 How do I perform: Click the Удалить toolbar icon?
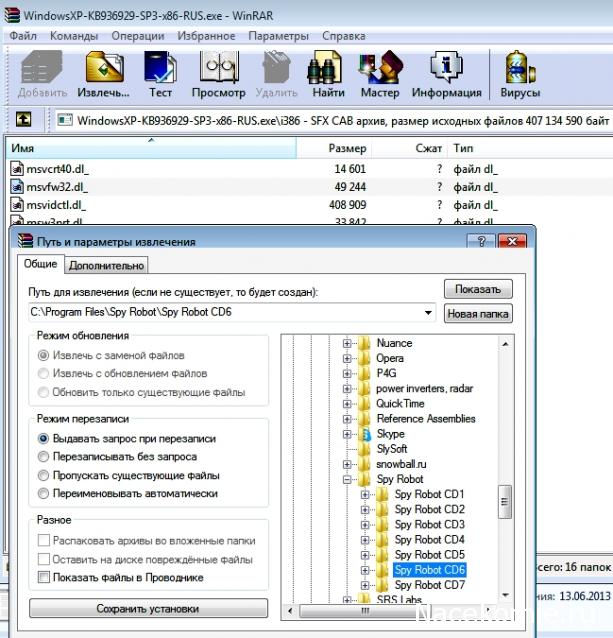[x=276, y=67]
